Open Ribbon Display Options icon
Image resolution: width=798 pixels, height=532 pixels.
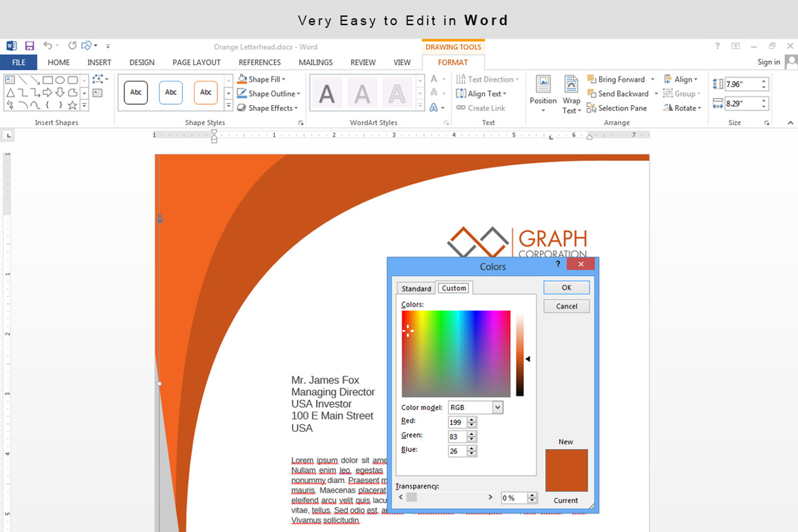[735, 47]
